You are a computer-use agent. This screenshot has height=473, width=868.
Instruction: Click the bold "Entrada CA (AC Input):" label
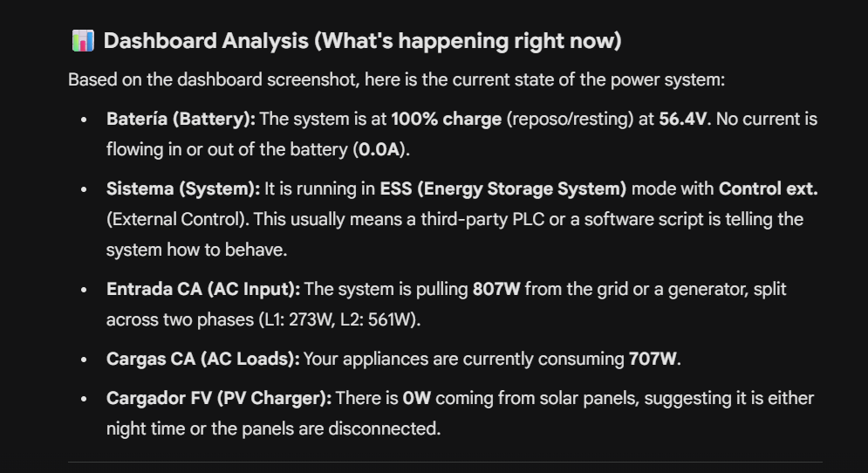click(x=203, y=289)
